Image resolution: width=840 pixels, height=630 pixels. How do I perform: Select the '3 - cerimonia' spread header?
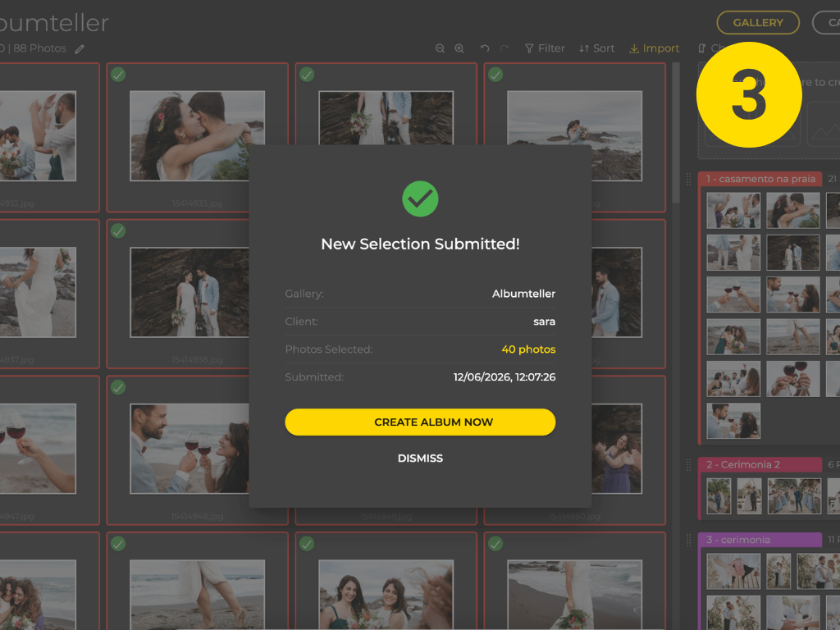pos(760,540)
